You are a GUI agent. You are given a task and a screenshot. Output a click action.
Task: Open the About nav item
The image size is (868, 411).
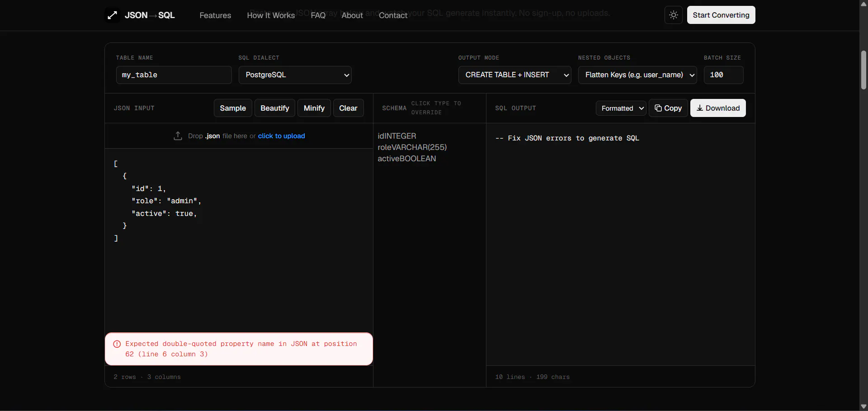point(352,15)
